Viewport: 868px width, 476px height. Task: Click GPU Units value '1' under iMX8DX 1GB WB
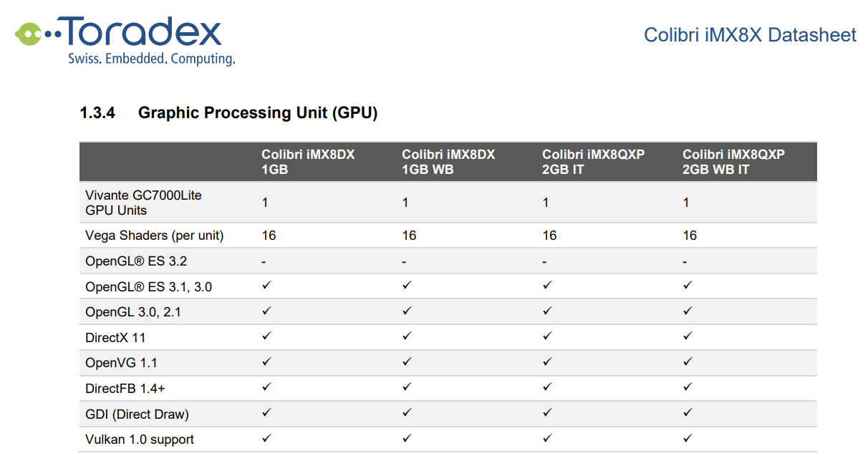pos(405,203)
